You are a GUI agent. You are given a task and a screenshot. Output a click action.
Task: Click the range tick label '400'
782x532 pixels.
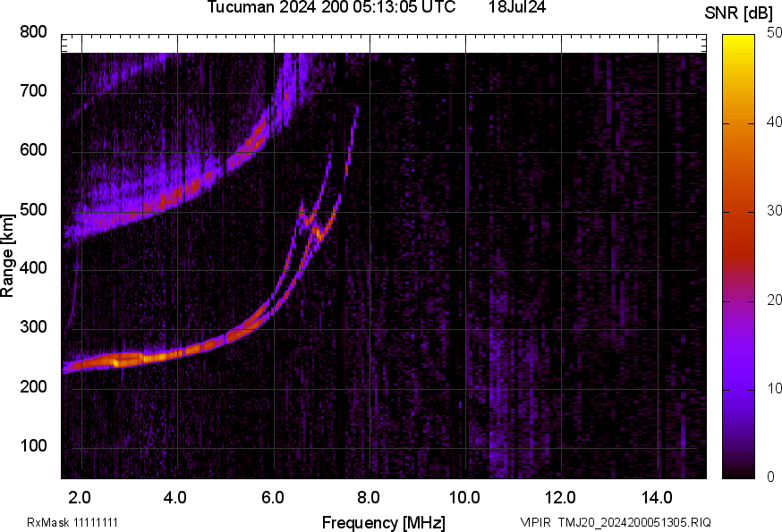coord(33,268)
